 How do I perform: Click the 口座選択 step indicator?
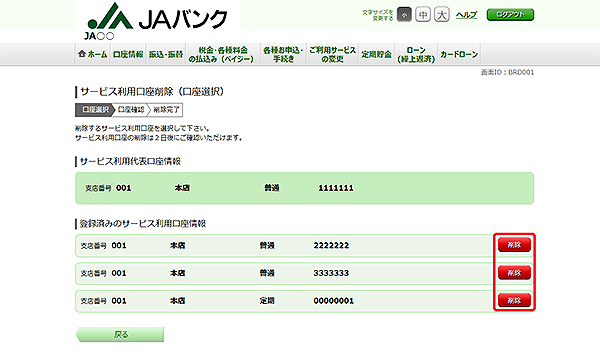point(95,110)
